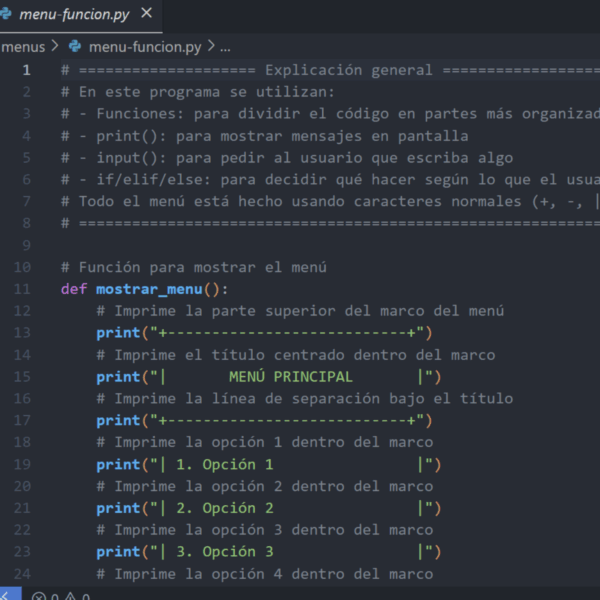The height and width of the screenshot is (600, 600).
Task: Click line number 1 in gutter
Action: [26, 70]
